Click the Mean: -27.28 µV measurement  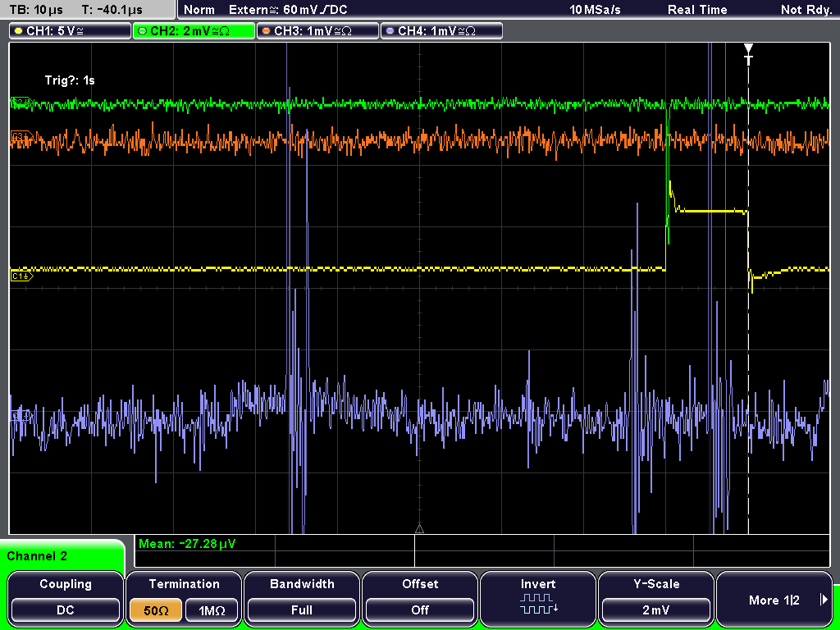pos(187,544)
